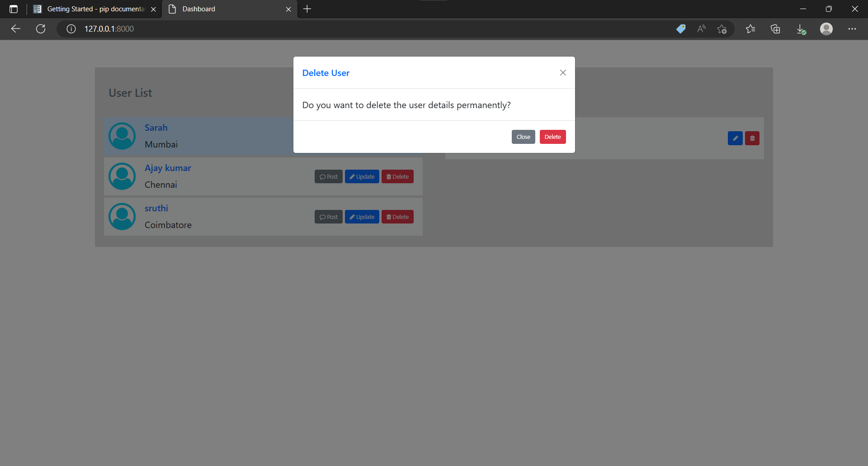View site information icon in address bar

click(x=71, y=29)
